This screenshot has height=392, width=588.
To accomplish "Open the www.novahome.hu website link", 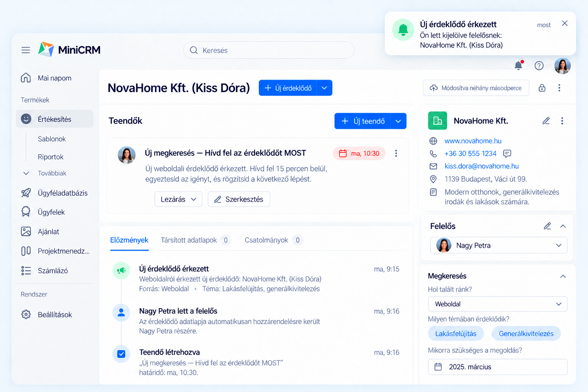I will coord(473,141).
